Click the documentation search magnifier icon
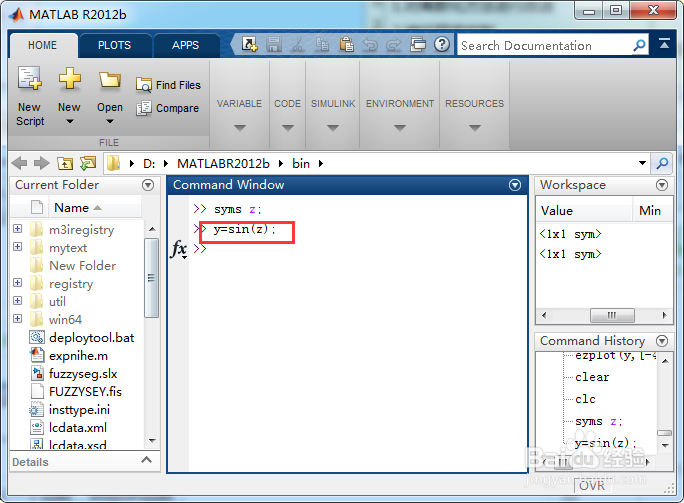 pos(640,45)
